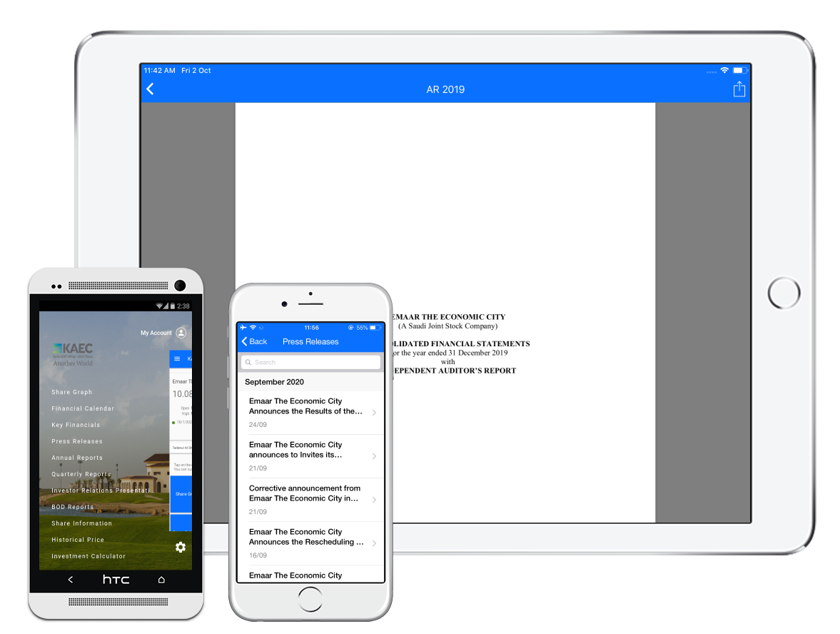Screen dimensions: 840x634
Task: Tap the Fri 2 Oct date on the iPad
Action: 196,70
